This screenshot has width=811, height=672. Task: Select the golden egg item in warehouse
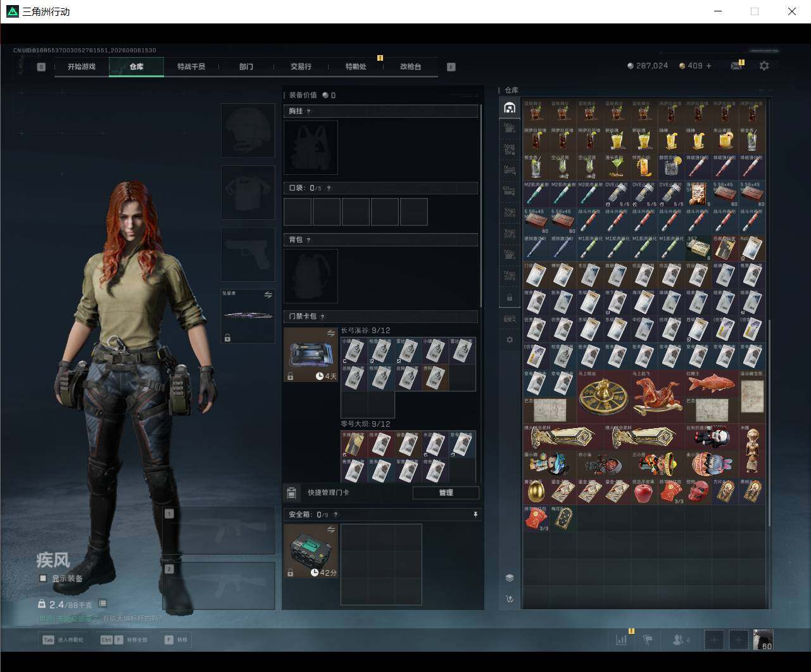pos(536,491)
